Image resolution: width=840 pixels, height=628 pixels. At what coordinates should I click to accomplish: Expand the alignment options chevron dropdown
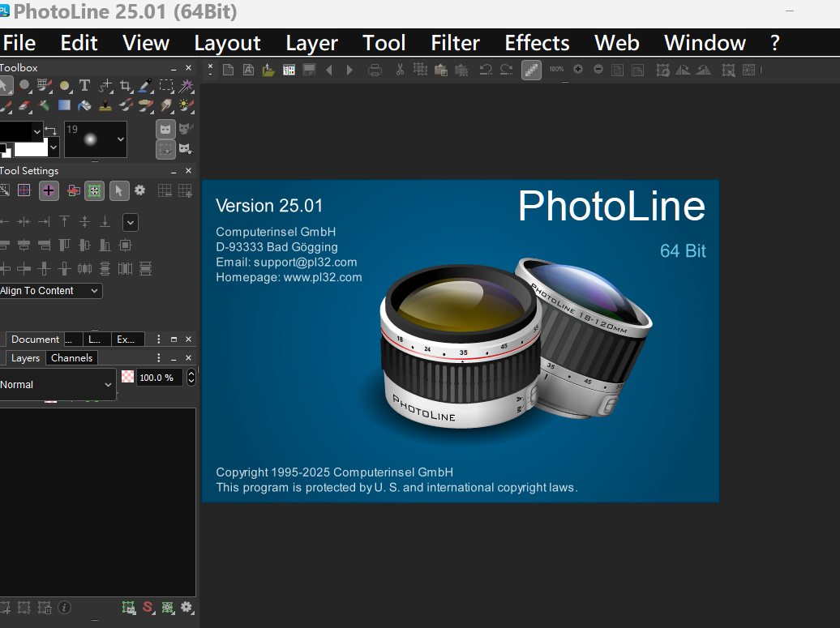pos(131,222)
